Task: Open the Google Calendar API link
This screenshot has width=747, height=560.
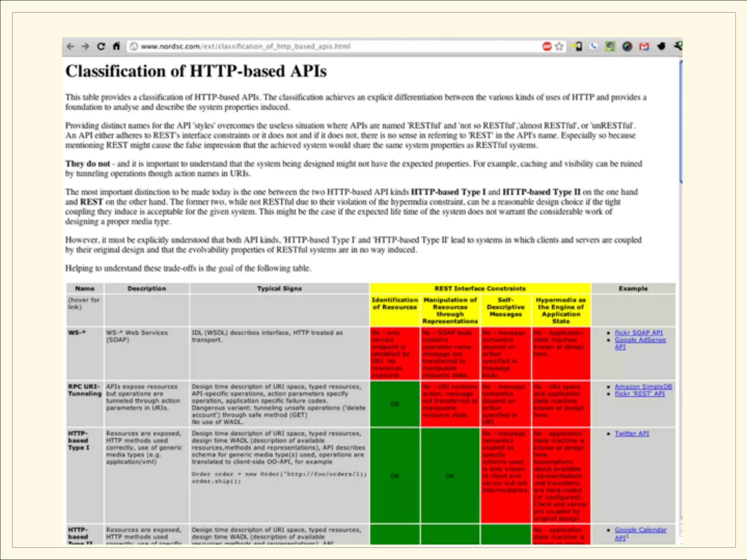Action: (640, 530)
